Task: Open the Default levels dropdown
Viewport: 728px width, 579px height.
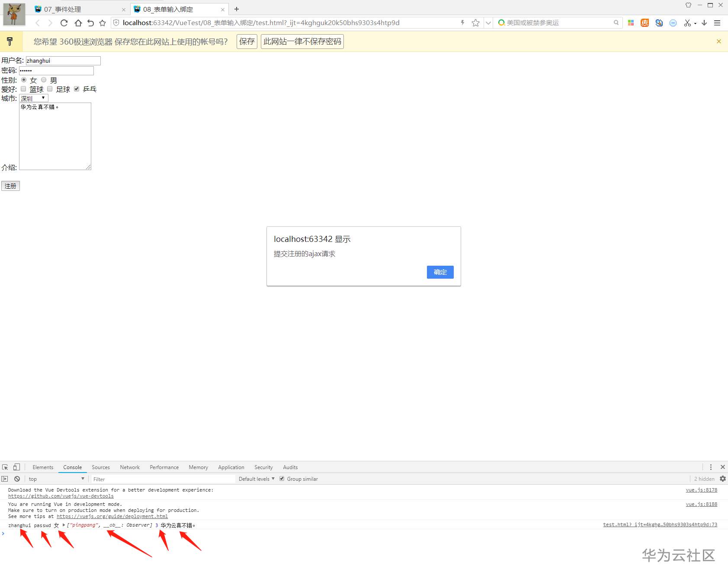Action: point(257,479)
